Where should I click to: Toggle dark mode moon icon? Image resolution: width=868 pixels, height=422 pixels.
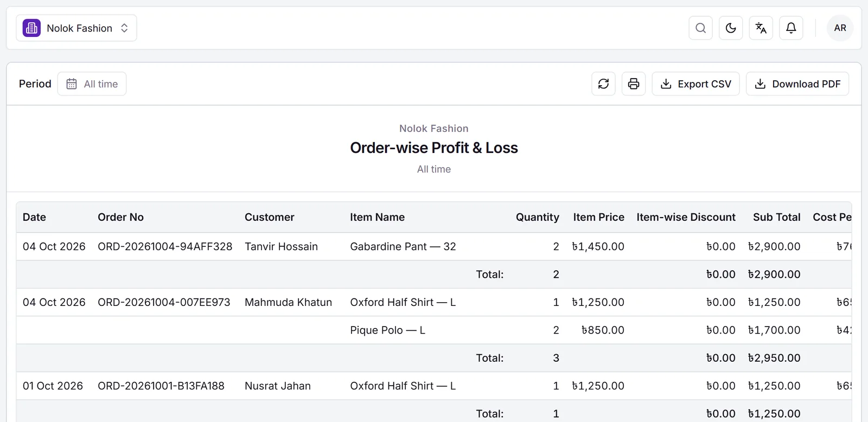click(x=731, y=28)
